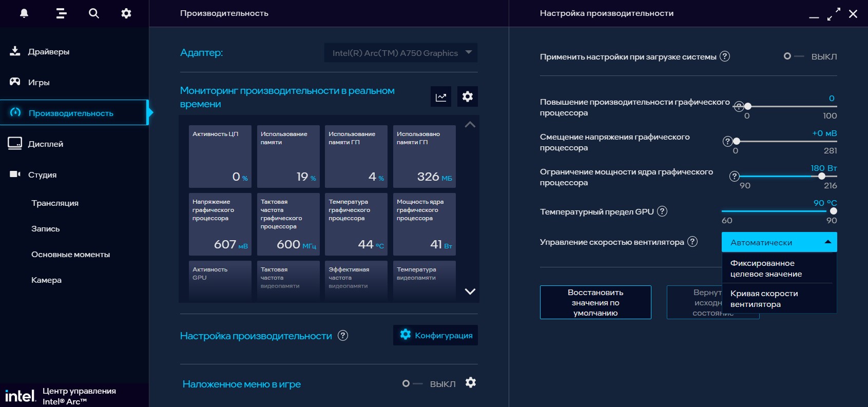868x407 pixels.
Task: Click the Наложенное меню в игре heading
Action: pyautogui.click(x=242, y=384)
